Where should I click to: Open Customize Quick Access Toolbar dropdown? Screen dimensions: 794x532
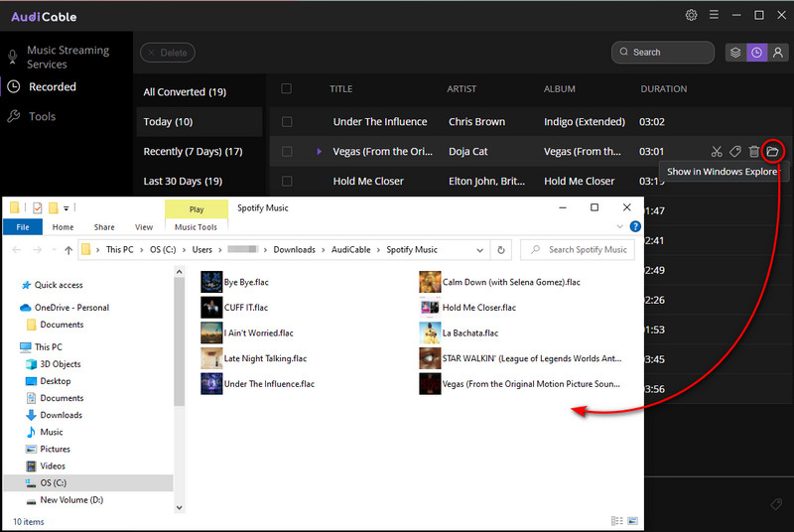pos(66,208)
